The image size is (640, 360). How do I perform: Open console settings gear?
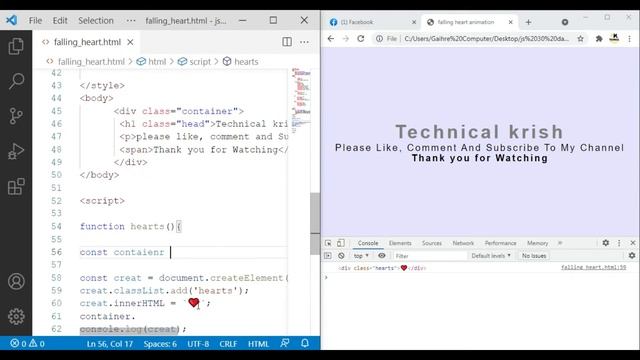(632, 256)
